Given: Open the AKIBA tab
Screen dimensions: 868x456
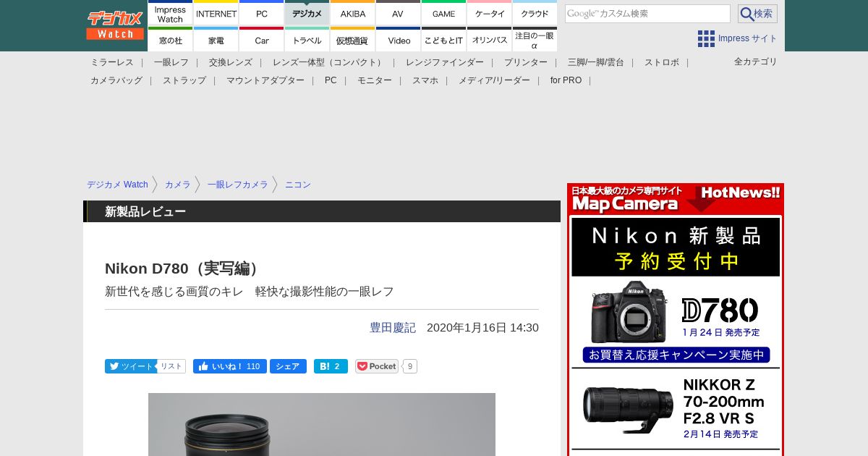Looking at the screenshot, I should tap(353, 13).
